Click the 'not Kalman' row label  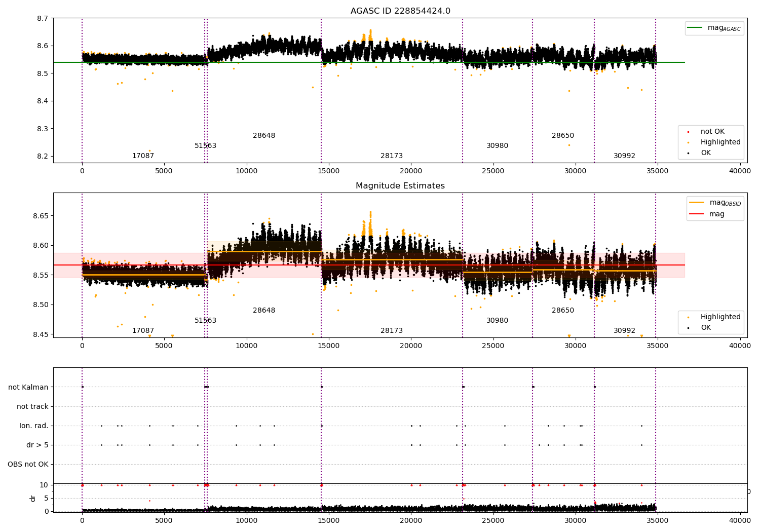[28, 388]
